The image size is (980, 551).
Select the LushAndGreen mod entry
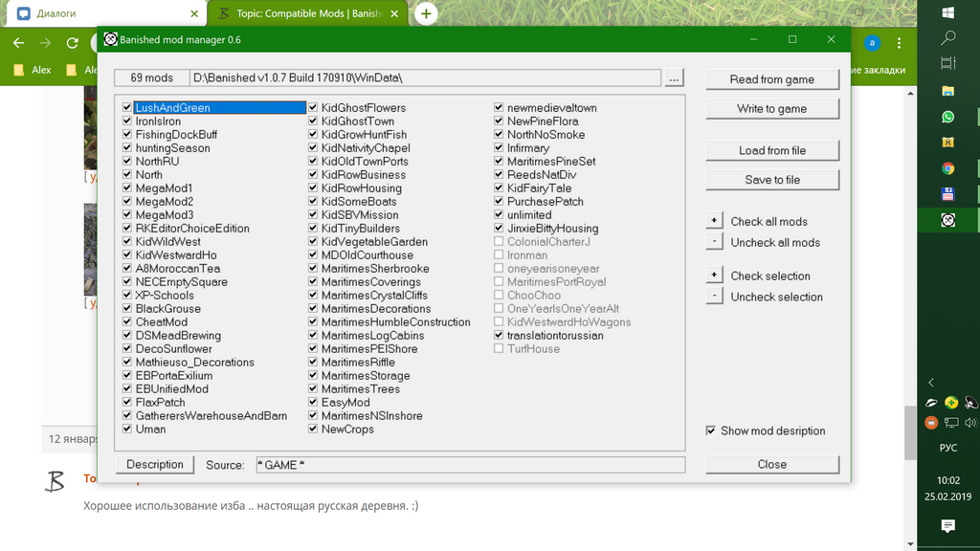[219, 107]
